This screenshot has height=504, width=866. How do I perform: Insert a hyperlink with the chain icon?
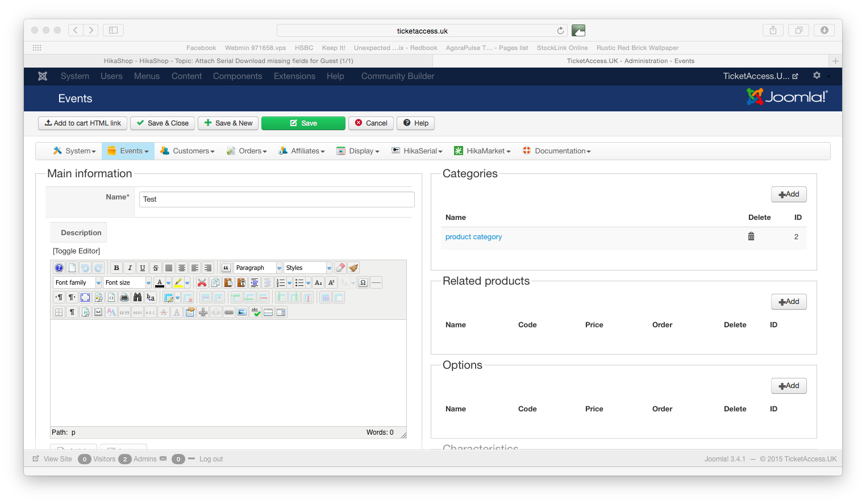pyautogui.click(x=229, y=312)
